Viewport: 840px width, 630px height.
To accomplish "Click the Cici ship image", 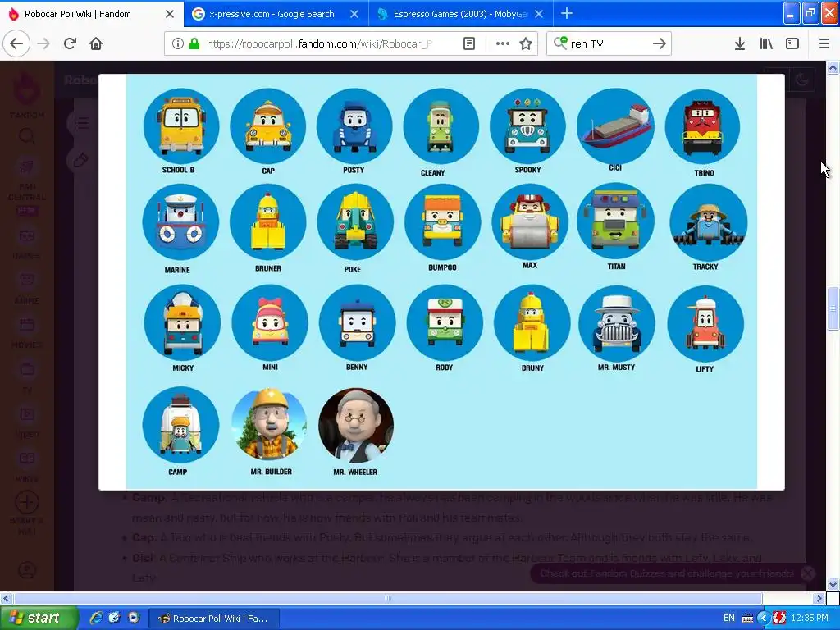I will (x=615, y=126).
